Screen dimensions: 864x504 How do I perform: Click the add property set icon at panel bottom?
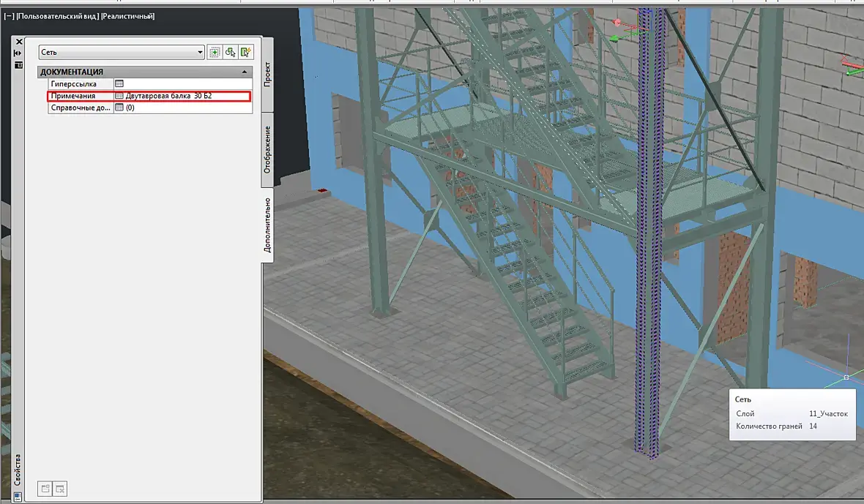(45, 489)
